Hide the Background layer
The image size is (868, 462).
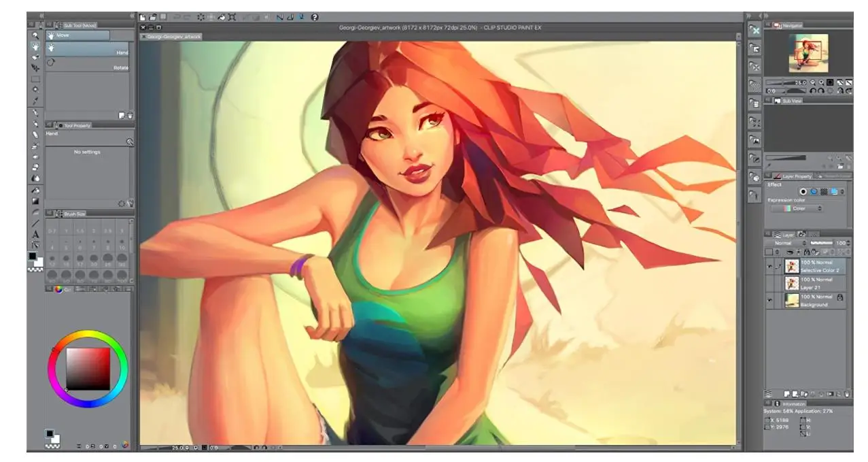[770, 298]
